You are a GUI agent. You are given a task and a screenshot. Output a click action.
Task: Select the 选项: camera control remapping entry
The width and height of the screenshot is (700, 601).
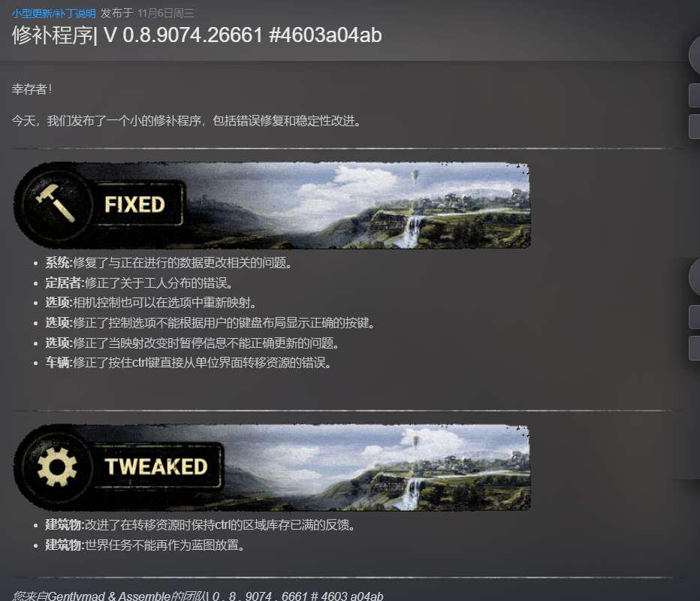pos(151,303)
